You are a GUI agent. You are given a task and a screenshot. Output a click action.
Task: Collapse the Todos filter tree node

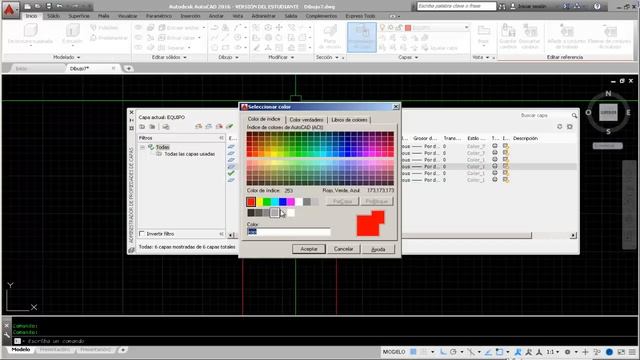[x=142, y=147]
